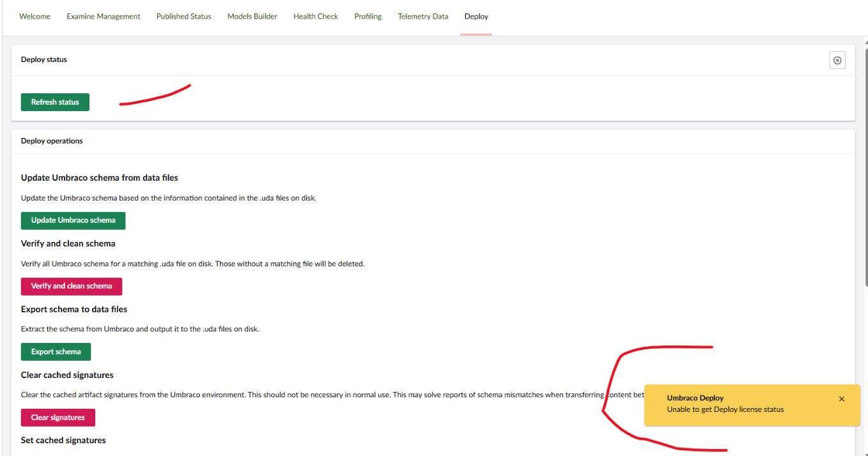
Task: Select the Deploy tab
Action: point(476,17)
